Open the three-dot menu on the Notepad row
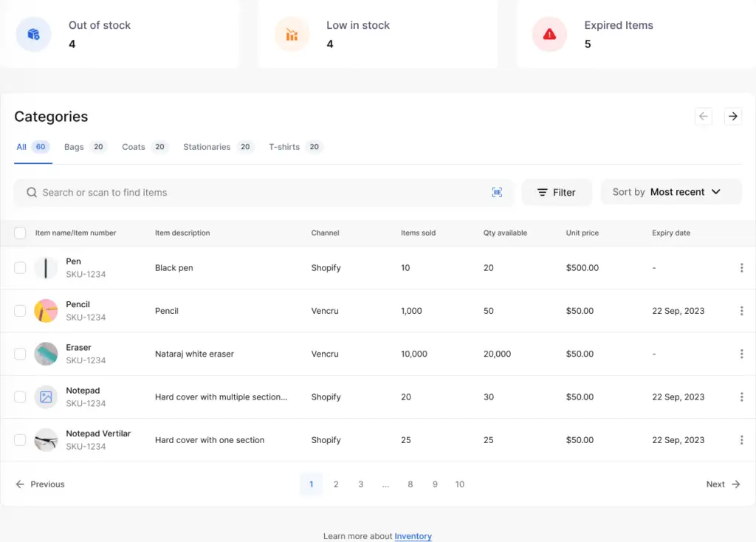The width and height of the screenshot is (756, 542). [x=741, y=397]
